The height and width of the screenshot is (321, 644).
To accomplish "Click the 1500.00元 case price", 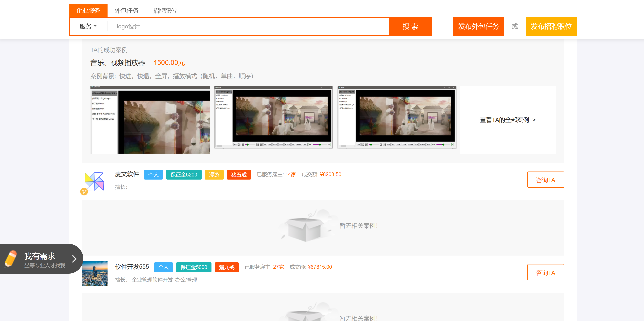I will [x=169, y=63].
